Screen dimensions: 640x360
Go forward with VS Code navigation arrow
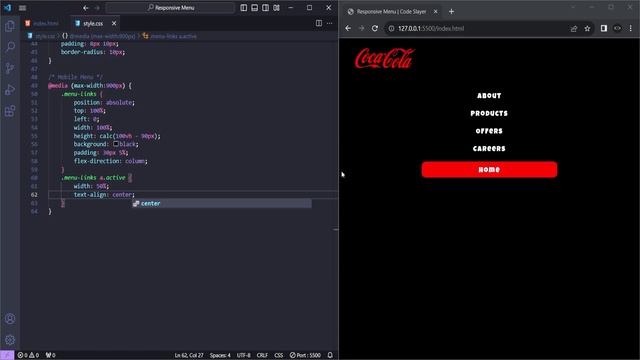(x=97, y=8)
